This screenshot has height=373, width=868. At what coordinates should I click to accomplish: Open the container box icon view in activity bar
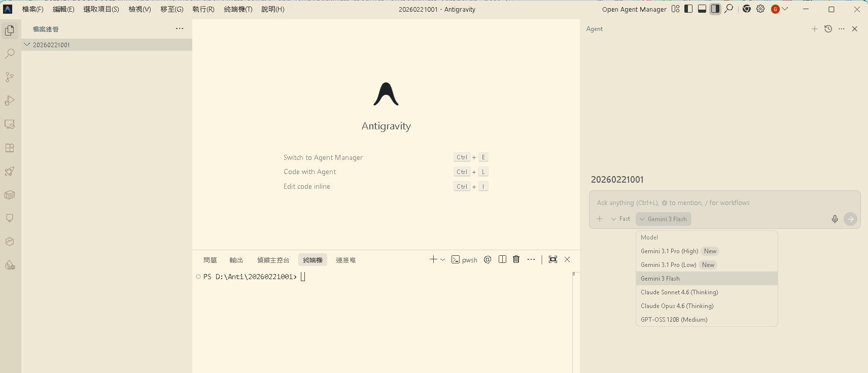(x=10, y=195)
